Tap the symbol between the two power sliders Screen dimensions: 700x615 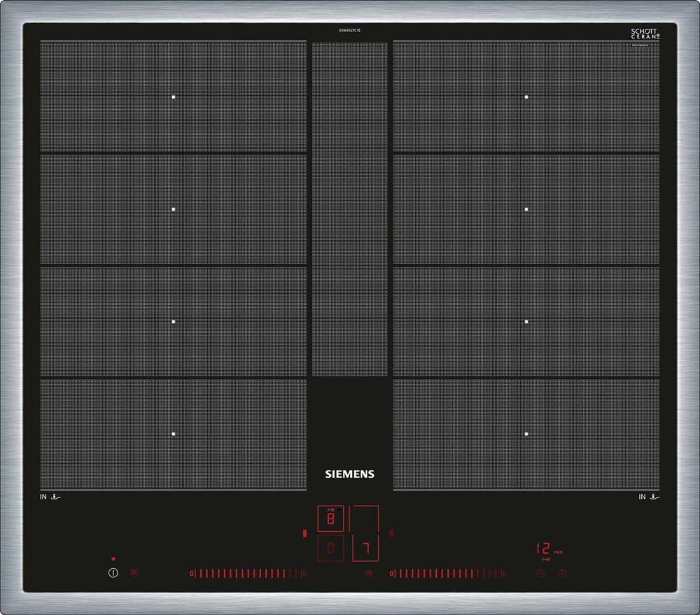pyautogui.click(x=369, y=574)
